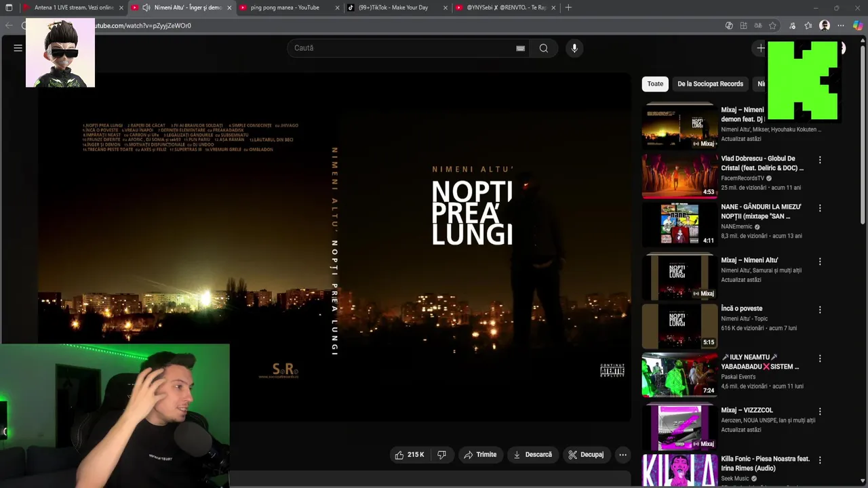
Task: Open Killa Fonic Piesa Noastra title
Action: [x=765, y=464]
